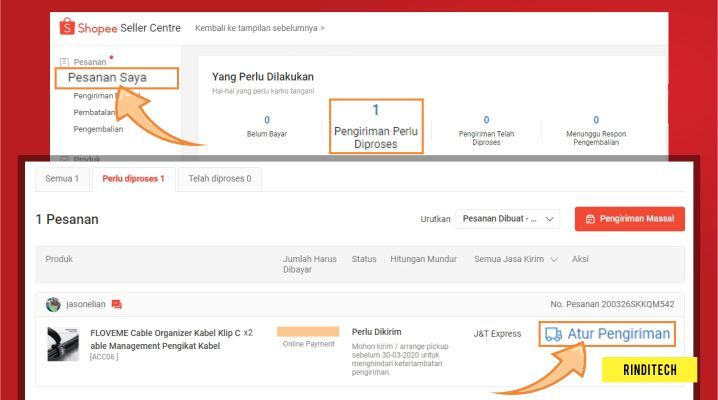
Task: Click the Pengiriman Massal button
Action: pos(630,219)
